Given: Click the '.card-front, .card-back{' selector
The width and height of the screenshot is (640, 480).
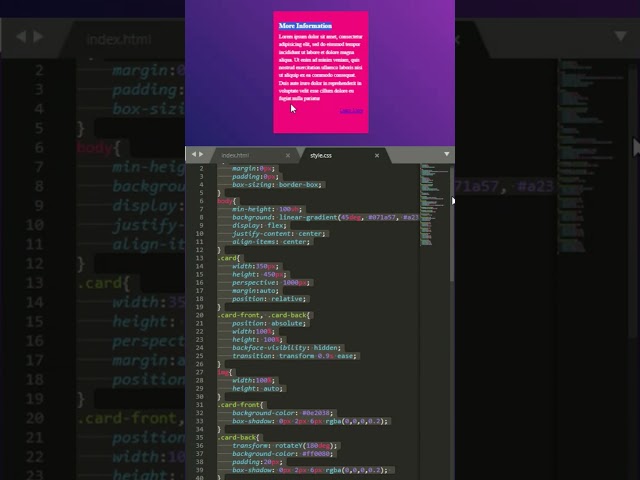Looking at the screenshot, I should tap(264, 315).
